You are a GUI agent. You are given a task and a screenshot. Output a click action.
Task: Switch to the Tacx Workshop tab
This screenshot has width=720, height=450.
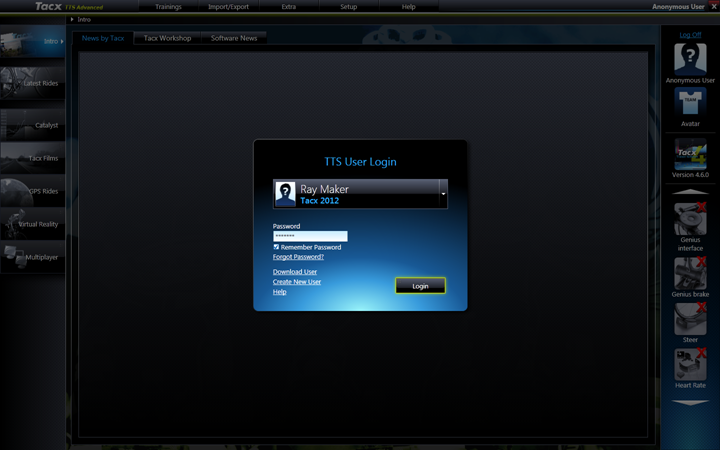(x=167, y=38)
